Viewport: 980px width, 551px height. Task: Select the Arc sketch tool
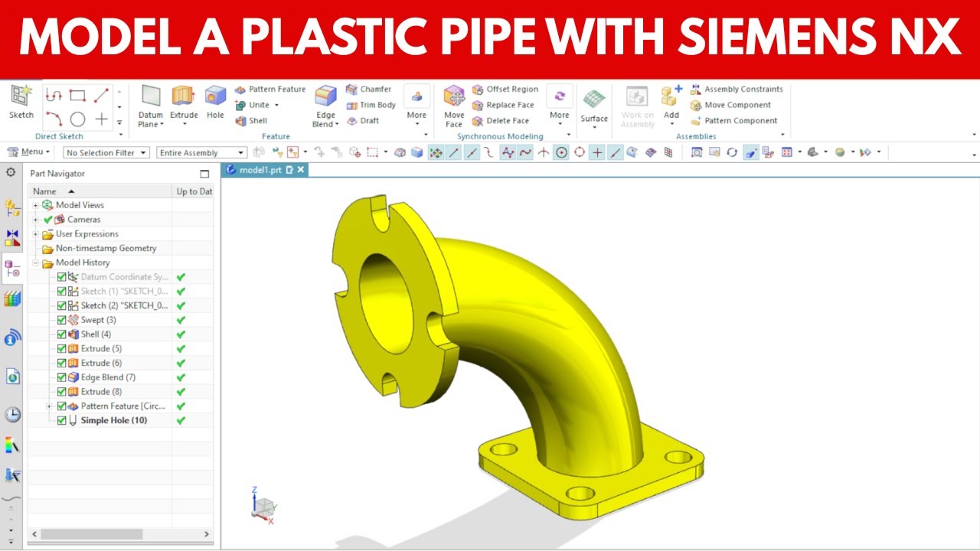coord(54,119)
